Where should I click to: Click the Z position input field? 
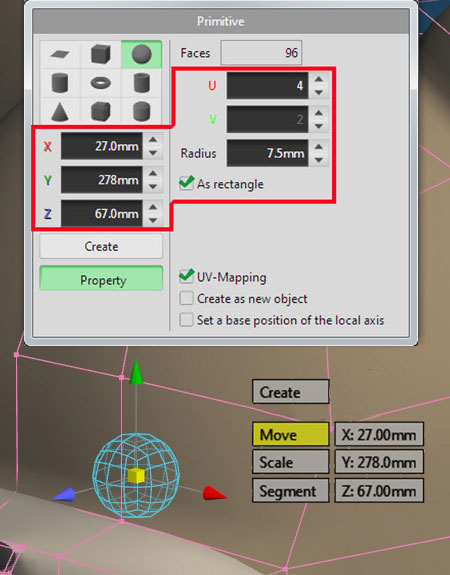102,213
